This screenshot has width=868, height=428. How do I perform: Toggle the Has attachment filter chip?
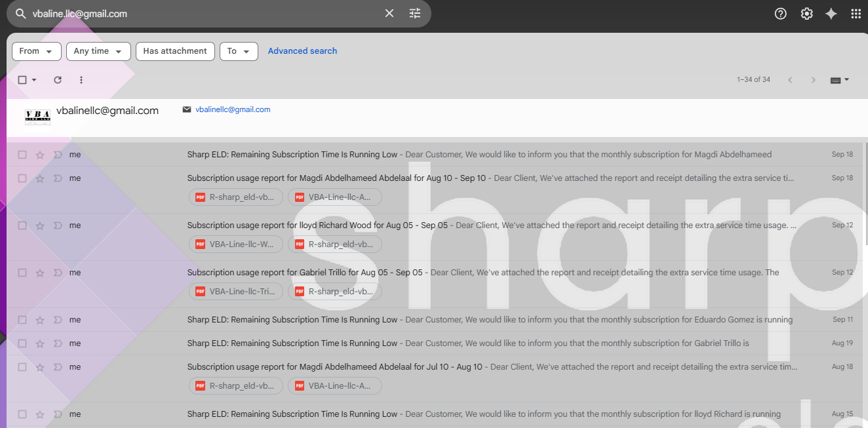pyautogui.click(x=175, y=51)
